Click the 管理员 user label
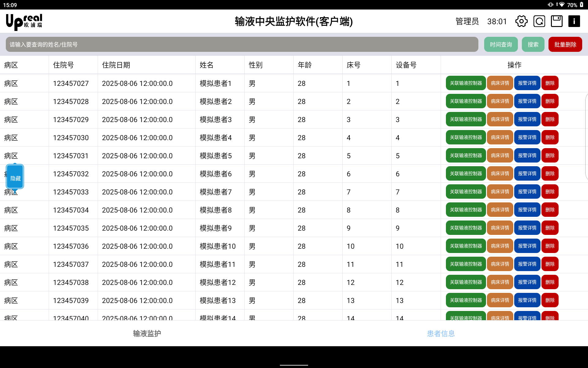The width and height of the screenshot is (588, 368). [x=467, y=21]
